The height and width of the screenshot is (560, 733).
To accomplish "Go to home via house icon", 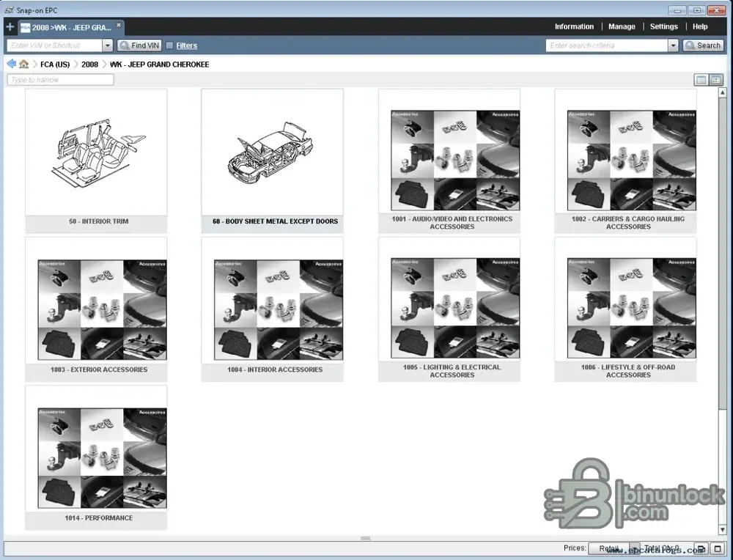I will pyautogui.click(x=24, y=64).
